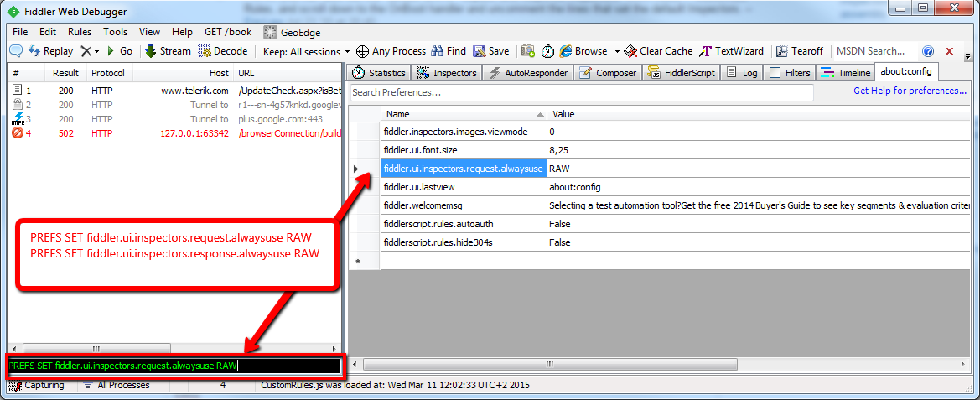The height and width of the screenshot is (400, 980).
Task: Click the False value of hide304s
Action: click(x=759, y=242)
